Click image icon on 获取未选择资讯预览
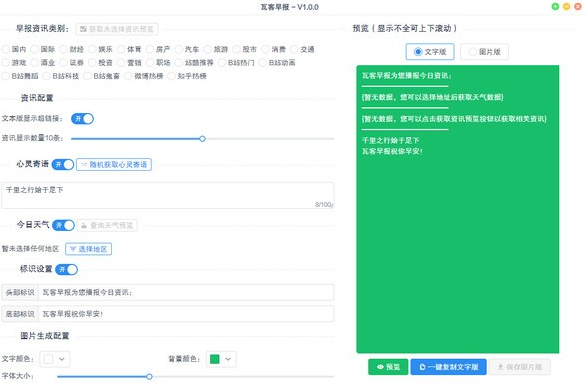The height and width of the screenshot is (390, 587). [x=83, y=29]
